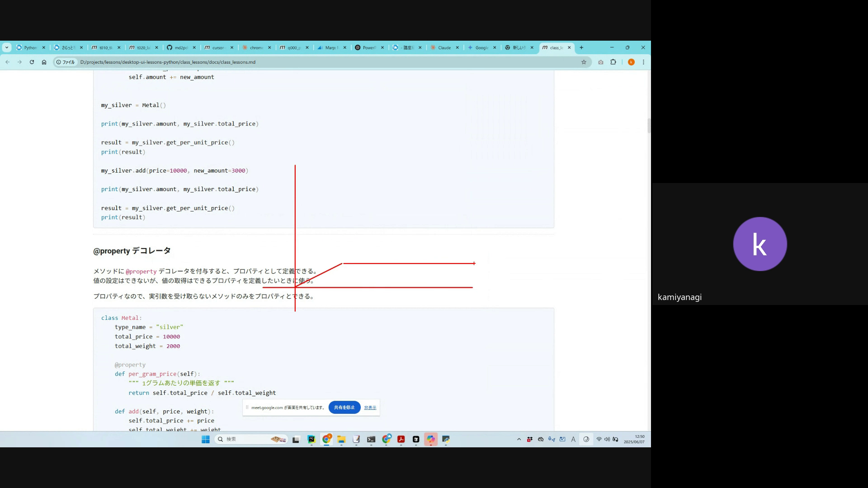Open File Explorer from the taskbar
The image size is (868, 488).
(x=341, y=439)
